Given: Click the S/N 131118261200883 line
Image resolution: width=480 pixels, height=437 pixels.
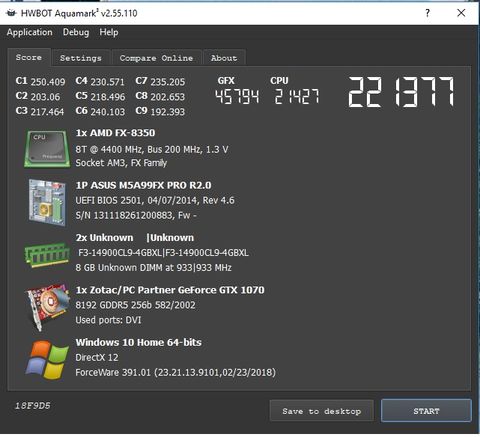Looking at the screenshot, I should coord(136,215).
